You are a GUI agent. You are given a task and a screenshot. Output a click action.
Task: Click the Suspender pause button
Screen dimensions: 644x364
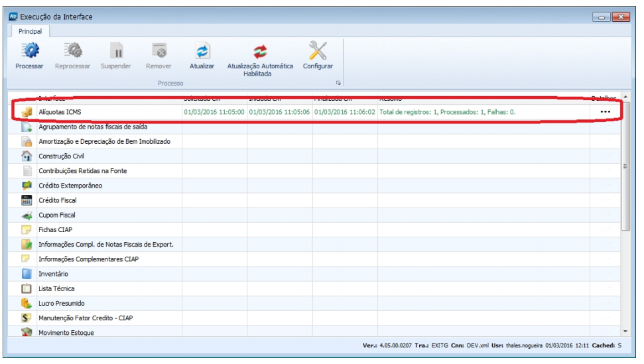click(115, 51)
